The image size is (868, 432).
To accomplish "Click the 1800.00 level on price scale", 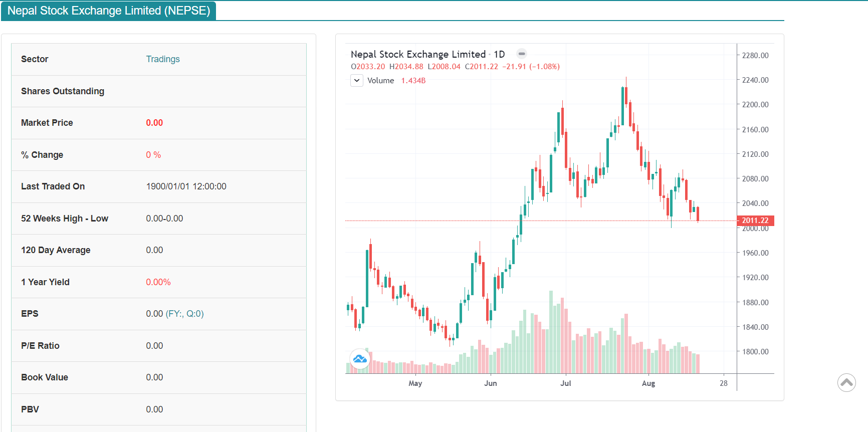I will point(755,352).
